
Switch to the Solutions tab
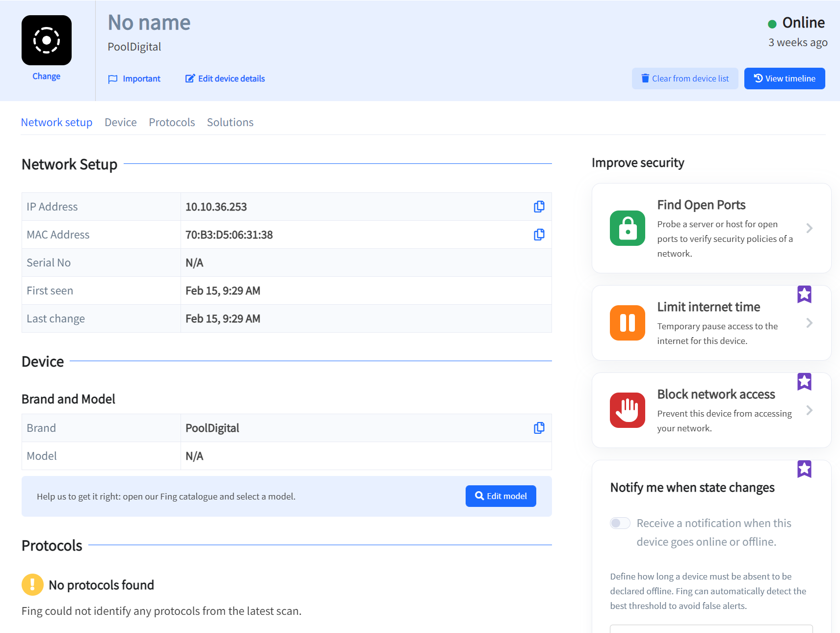click(230, 122)
